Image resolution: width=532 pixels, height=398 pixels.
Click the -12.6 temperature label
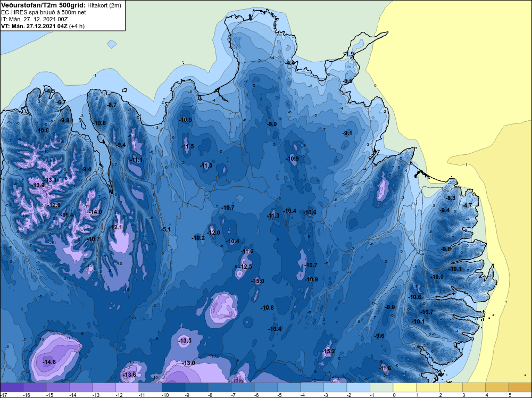point(54,205)
